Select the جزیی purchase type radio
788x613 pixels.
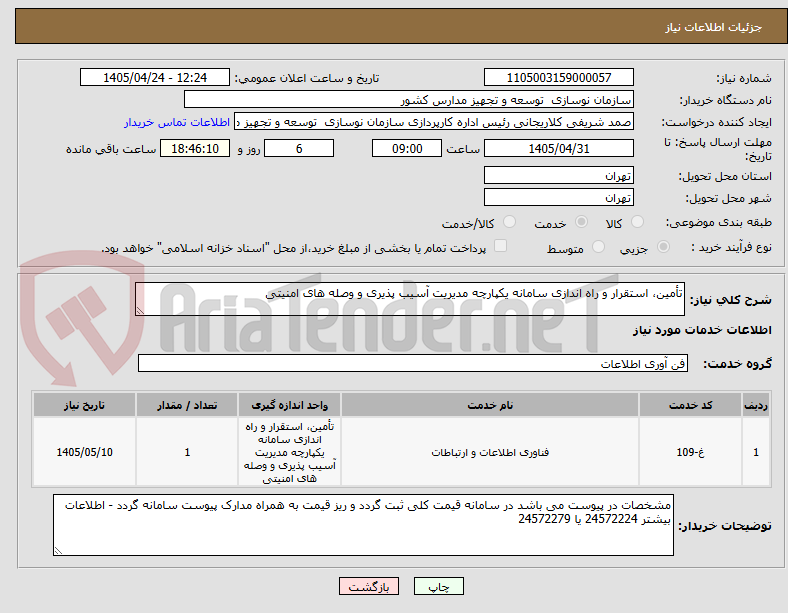click(x=663, y=246)
